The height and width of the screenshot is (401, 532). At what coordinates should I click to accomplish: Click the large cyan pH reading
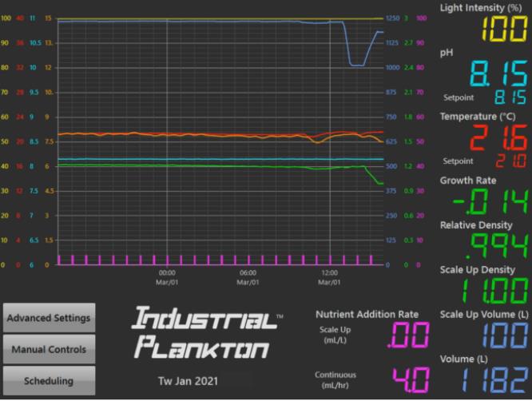(498, 74)
